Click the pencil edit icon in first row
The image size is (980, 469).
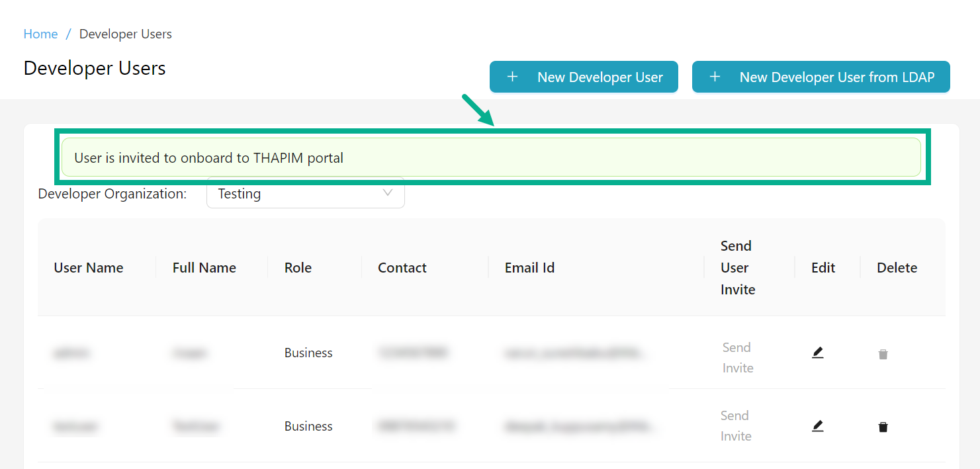(817, 353)
